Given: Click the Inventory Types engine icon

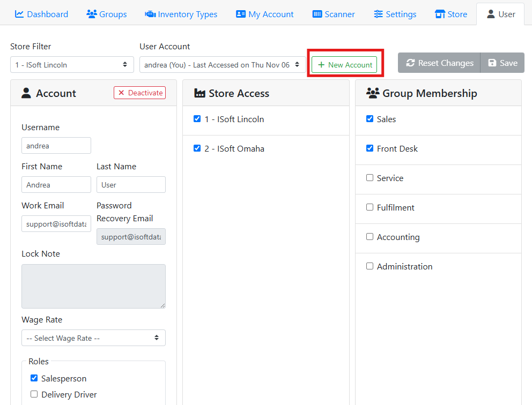Looking at the screenshot, I should click(150, 14).
